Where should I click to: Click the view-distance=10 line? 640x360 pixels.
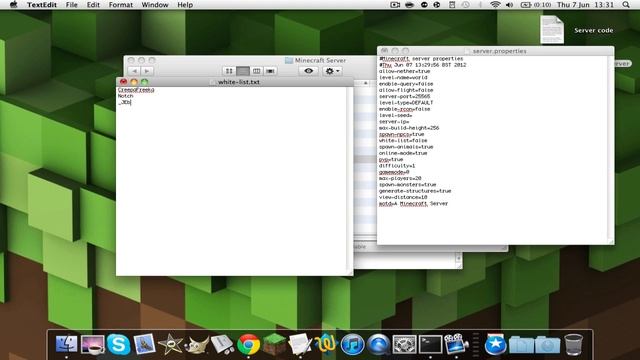(403, 197)
